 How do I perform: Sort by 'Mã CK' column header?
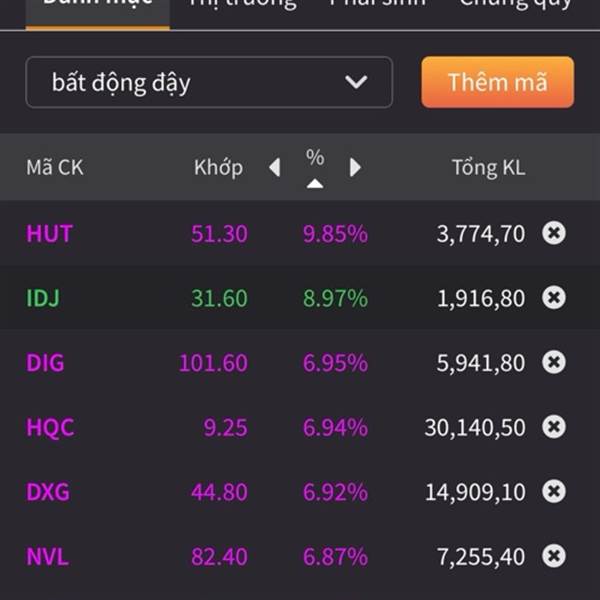(55, 167)
